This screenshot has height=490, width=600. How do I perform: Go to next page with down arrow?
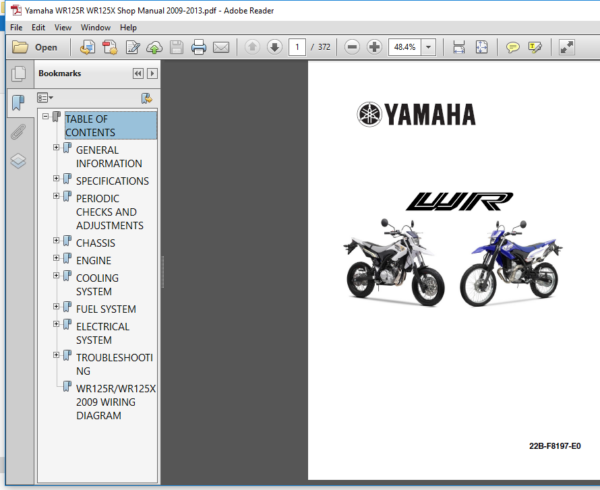pos(274,47)
